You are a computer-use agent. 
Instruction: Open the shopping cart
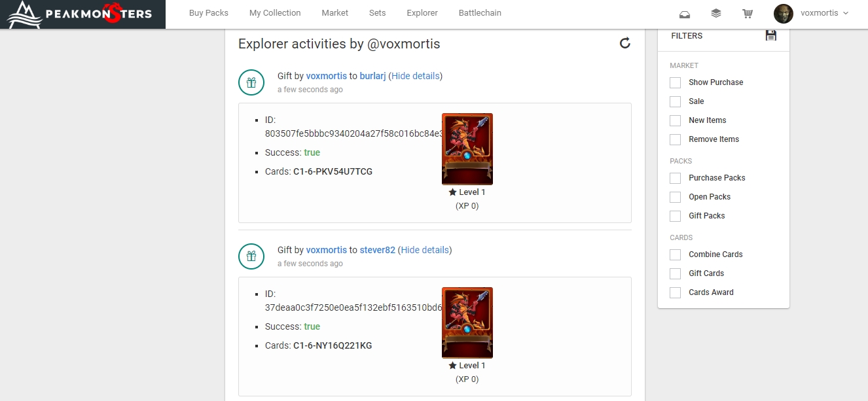(748, 13)
